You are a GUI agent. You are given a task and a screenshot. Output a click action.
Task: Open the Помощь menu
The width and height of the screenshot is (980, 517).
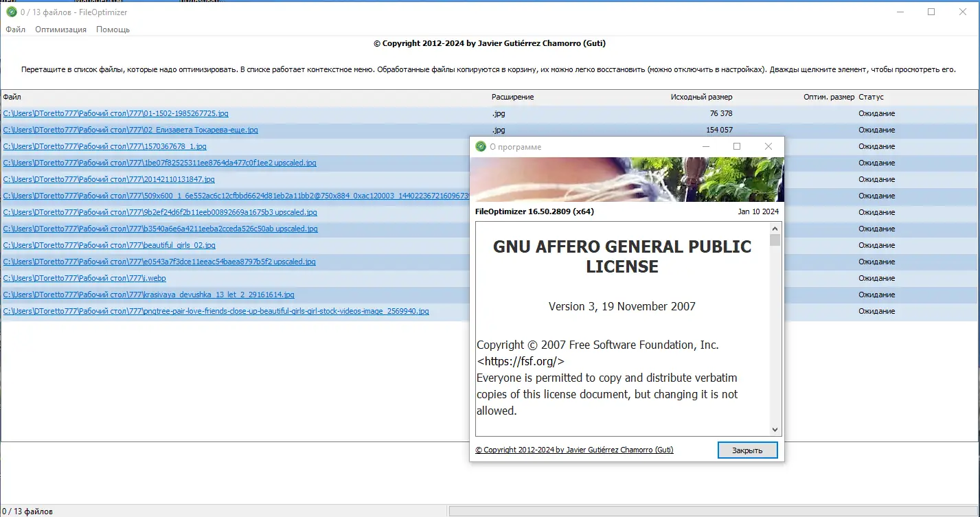click(113, 30)
